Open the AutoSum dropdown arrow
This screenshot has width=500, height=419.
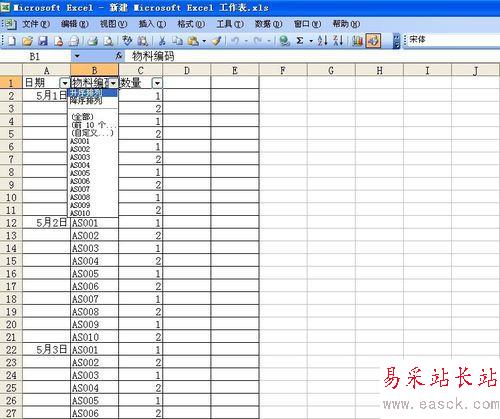[311, 41]
